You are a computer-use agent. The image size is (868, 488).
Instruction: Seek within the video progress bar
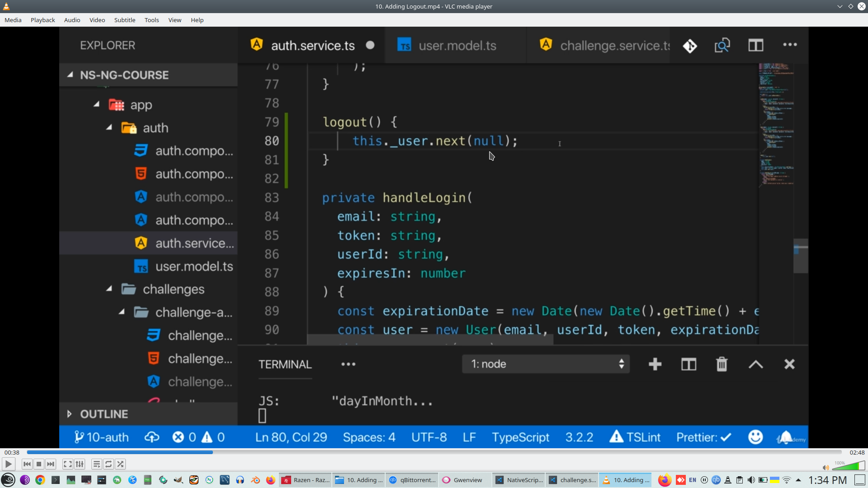434,452
